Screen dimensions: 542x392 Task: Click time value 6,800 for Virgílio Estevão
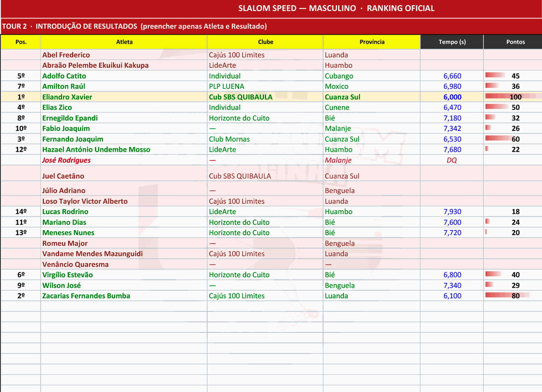click(452, 274)
